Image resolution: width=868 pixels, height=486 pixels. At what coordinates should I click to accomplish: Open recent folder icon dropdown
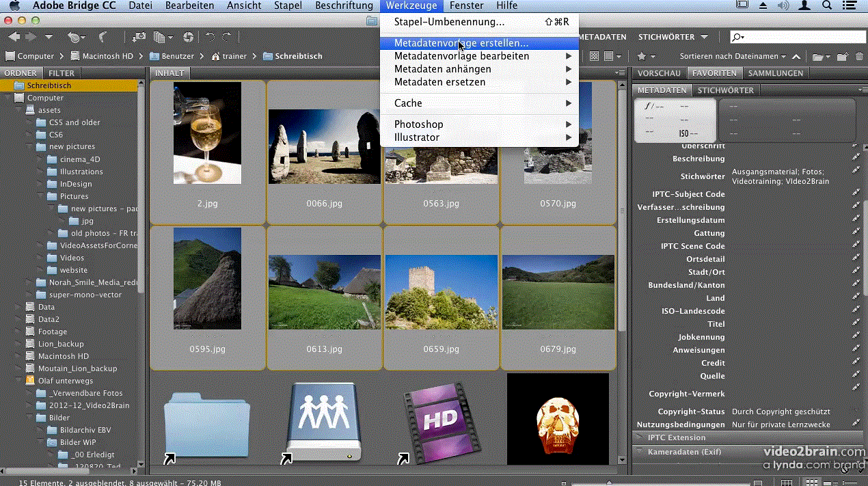[x=821, y=57]
